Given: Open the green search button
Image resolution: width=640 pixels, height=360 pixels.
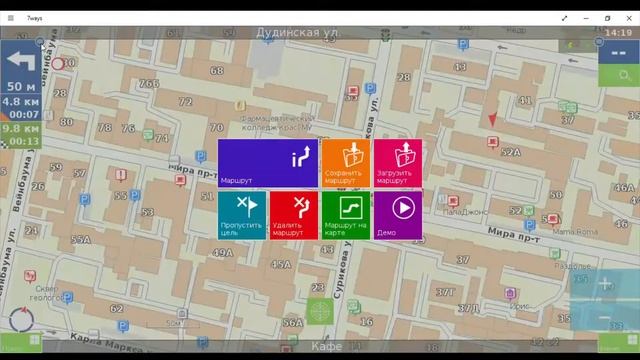Looking at the screenshot, I should [619, 76].
